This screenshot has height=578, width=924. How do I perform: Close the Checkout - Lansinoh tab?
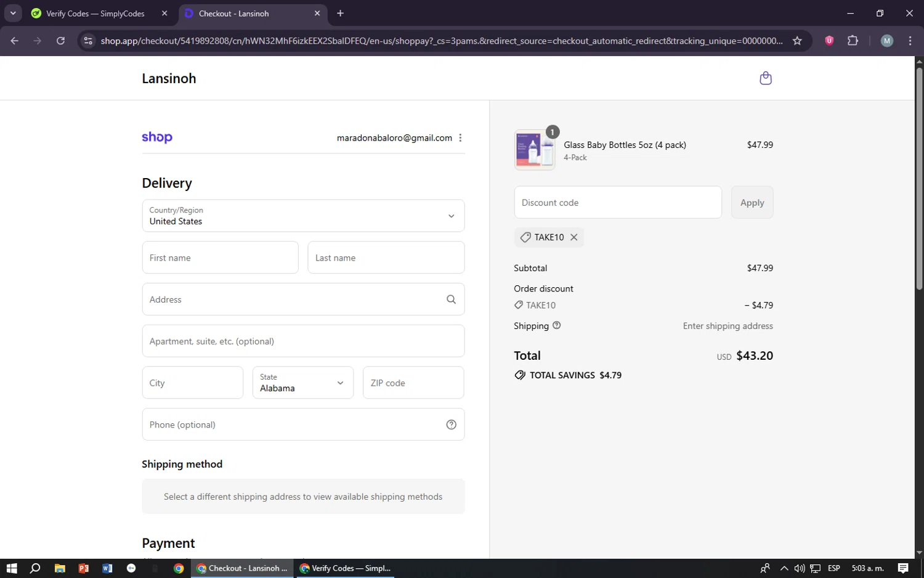[317, 13]
